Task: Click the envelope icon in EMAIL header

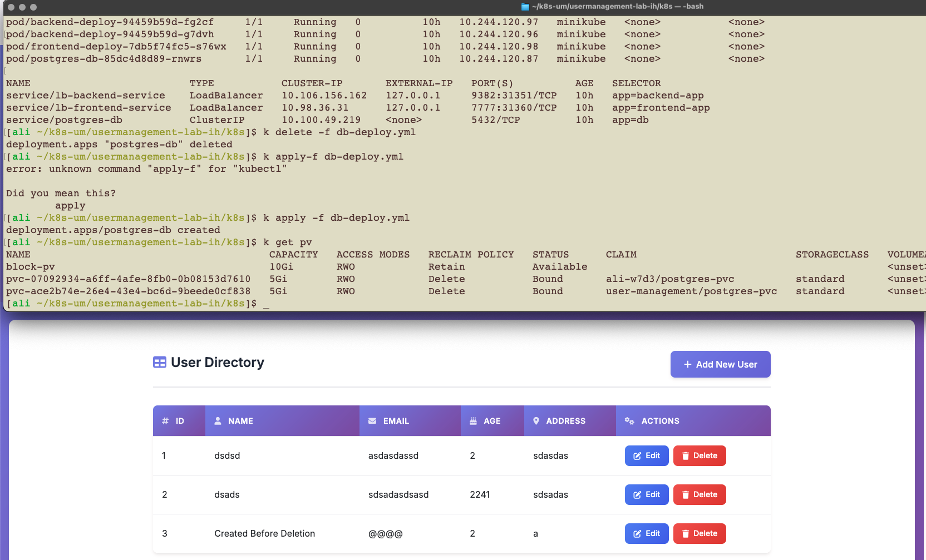Action: (x=372, y=421)
